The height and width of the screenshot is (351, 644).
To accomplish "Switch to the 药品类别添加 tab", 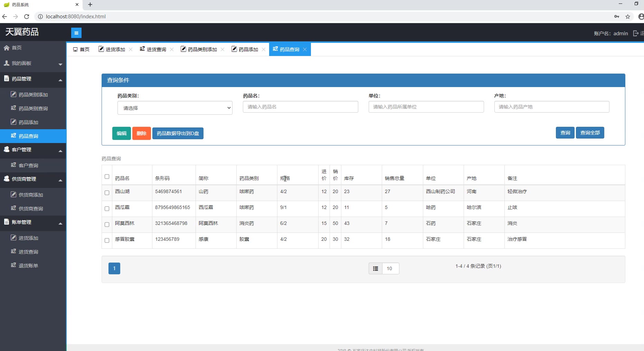I will [x=202, y=49].
